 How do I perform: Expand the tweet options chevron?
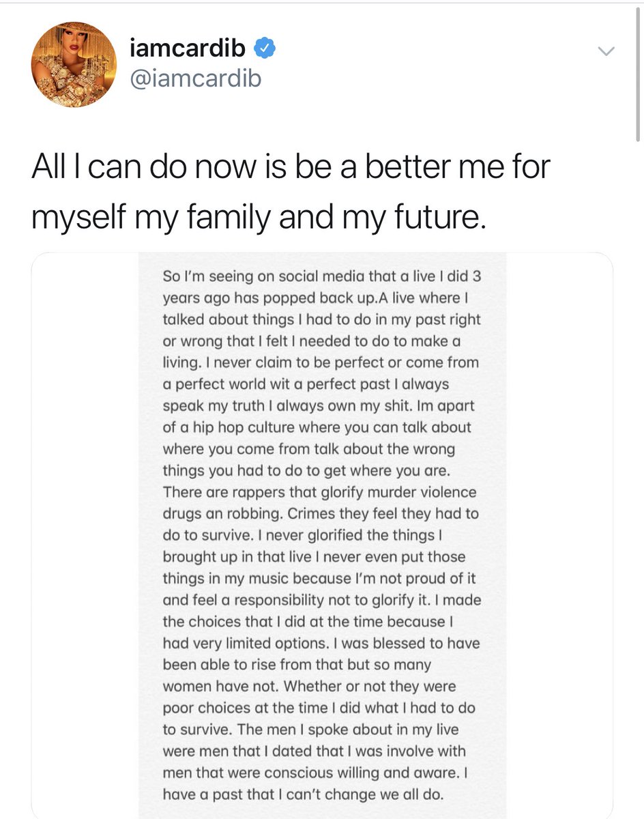click(606, 51)
